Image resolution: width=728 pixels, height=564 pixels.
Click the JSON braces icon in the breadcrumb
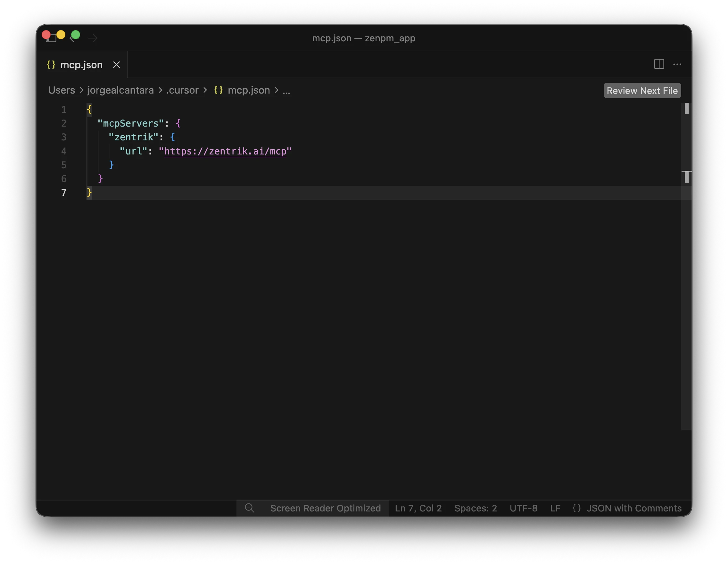pos(218,90)
